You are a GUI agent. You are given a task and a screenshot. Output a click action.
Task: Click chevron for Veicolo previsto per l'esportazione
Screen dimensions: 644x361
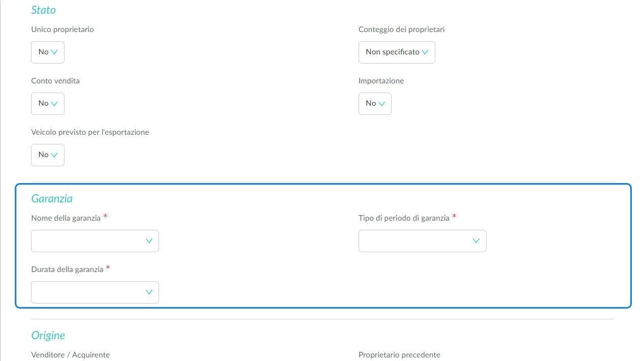[54, 155]
